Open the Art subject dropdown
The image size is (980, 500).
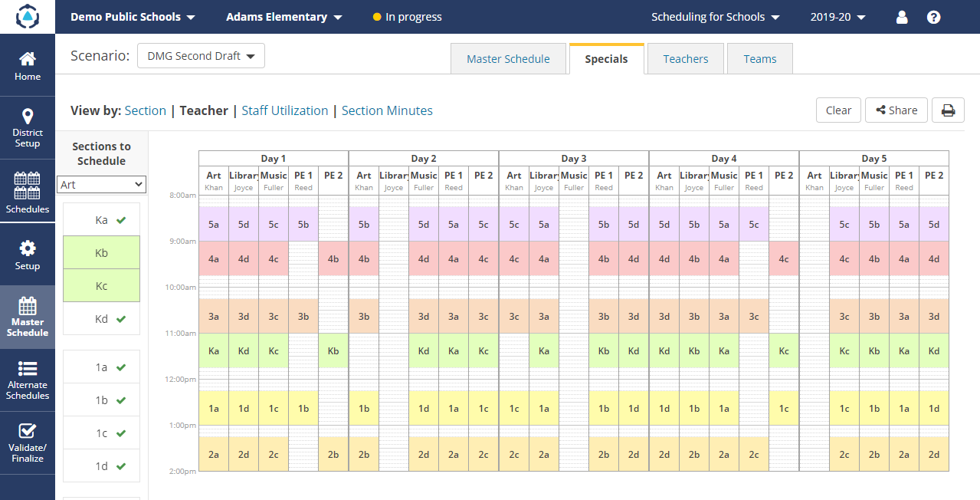pyautogui.click(x=101, y=184)
